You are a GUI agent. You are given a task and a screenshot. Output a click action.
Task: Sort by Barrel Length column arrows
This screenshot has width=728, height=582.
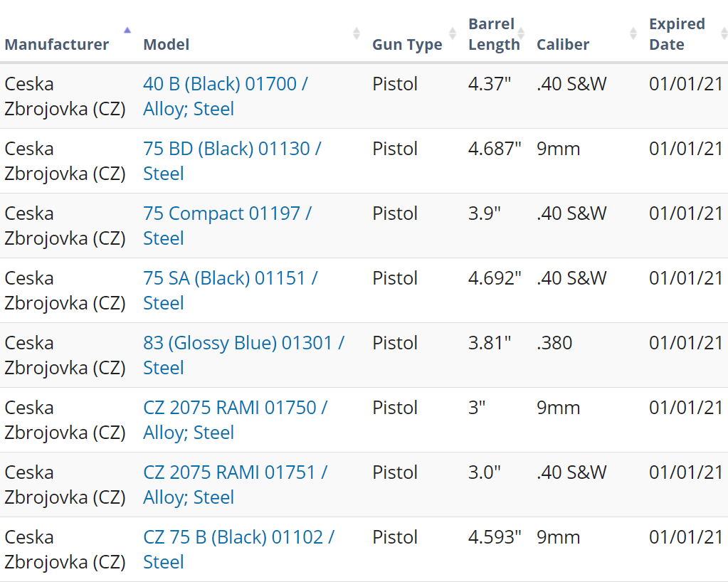pos(521,33)
